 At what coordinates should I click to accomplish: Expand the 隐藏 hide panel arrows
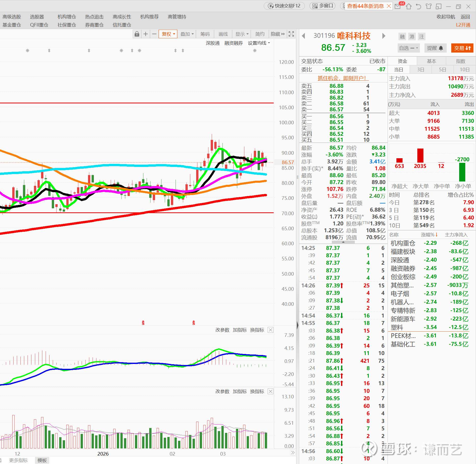278,34
